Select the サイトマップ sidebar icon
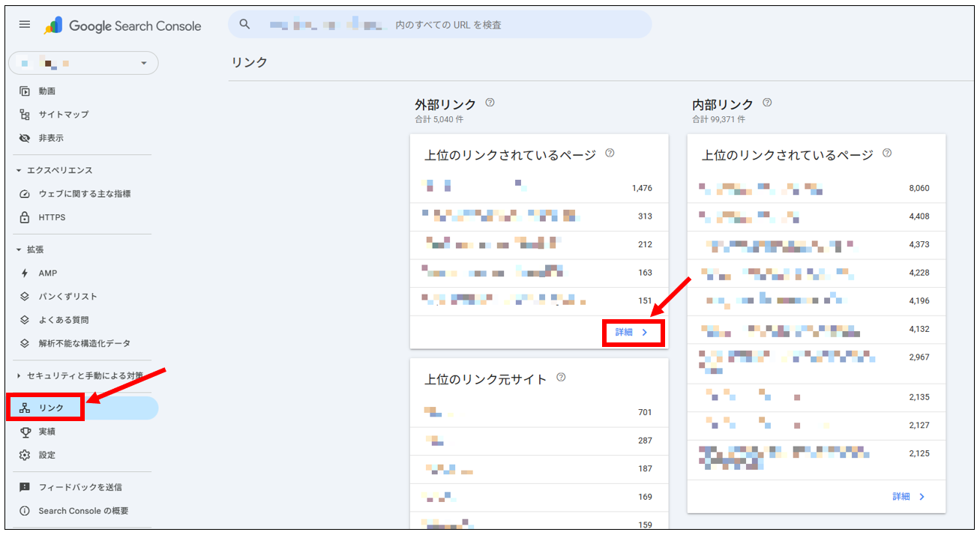Image resolution: width=980 pixels, height=535 pixels. tap(22, 114)
